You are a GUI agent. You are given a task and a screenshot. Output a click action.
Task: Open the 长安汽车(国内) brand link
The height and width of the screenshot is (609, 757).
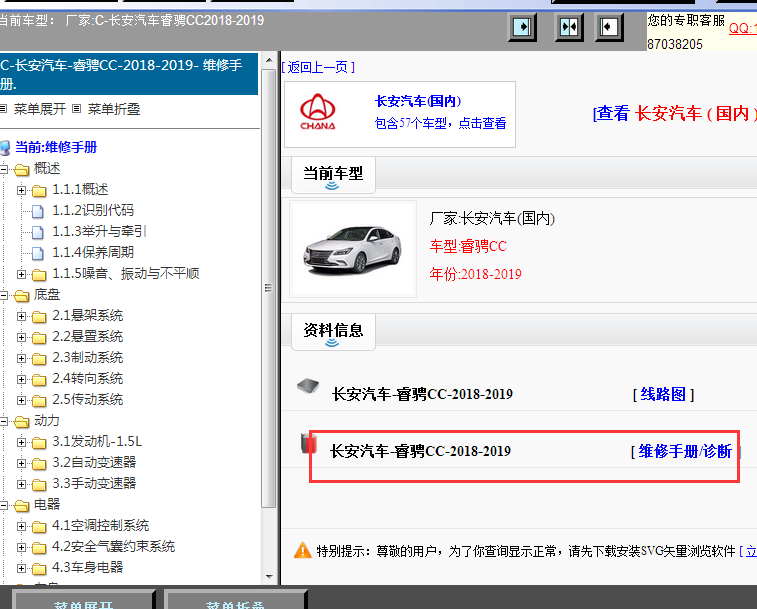[x=418, y=101]
